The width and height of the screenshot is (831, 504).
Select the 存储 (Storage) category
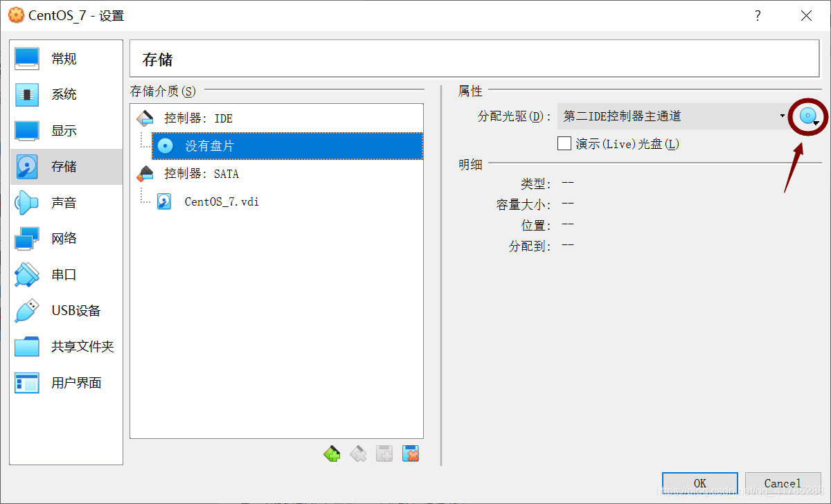tap(66, 167)
